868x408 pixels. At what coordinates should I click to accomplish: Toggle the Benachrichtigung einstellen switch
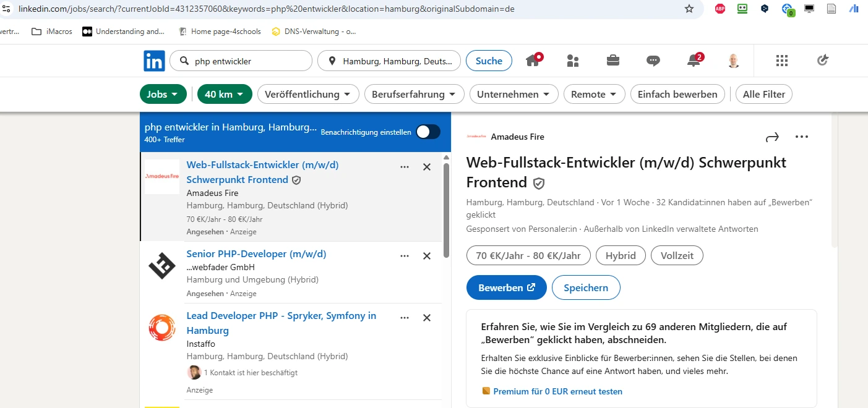(x=428, y=132)
